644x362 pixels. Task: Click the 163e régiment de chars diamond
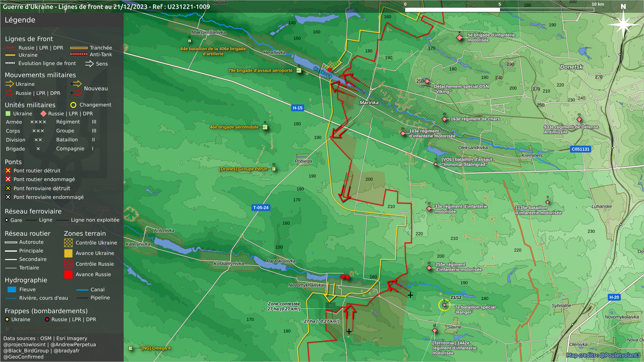[444, 119]
